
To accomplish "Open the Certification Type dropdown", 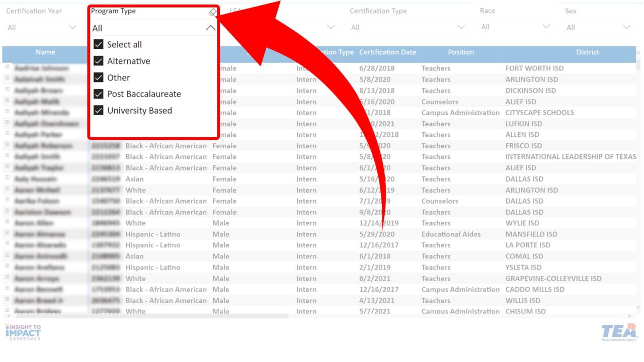I will pyautogui.click(x=408, y=28).
